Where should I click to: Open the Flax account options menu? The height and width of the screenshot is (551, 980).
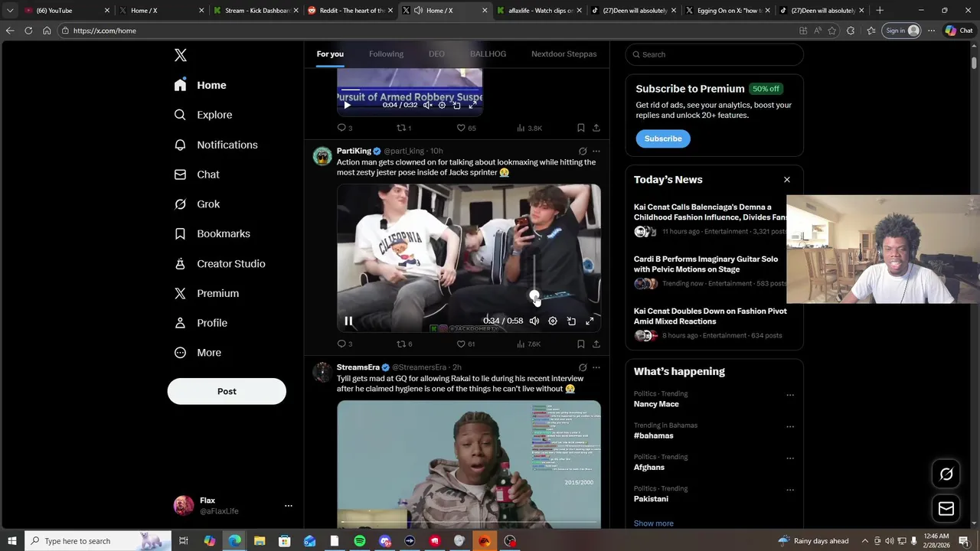click(x=289, y=506)
